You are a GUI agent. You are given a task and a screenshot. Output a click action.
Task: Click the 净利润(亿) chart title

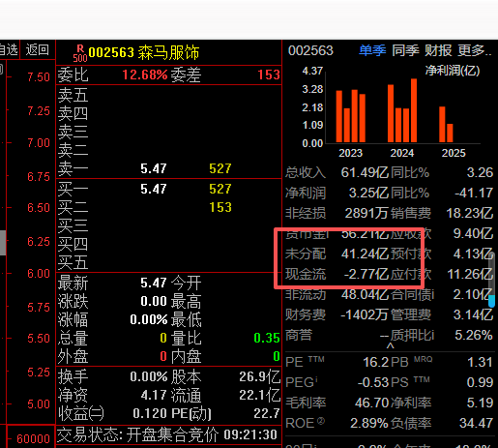(x=453, y=71)
